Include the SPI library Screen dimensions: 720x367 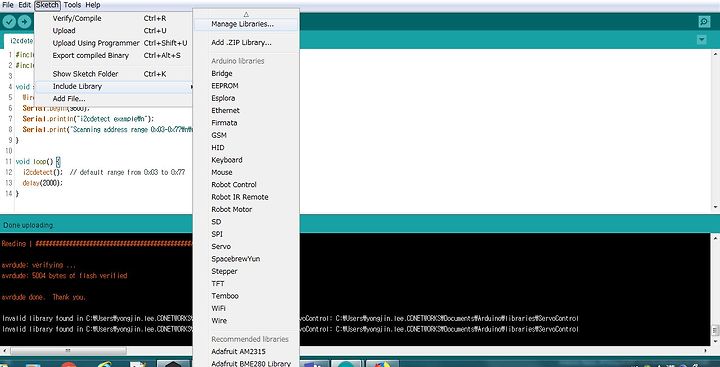click(x=246, y=234)
